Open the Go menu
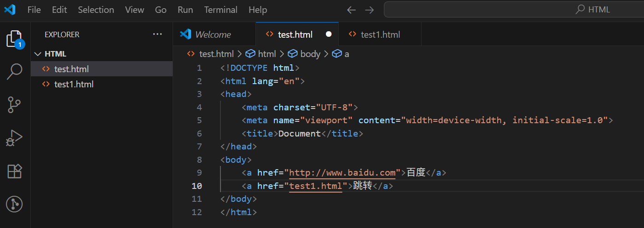The width and height of the screenshot is (644, 228). point(161,10)
